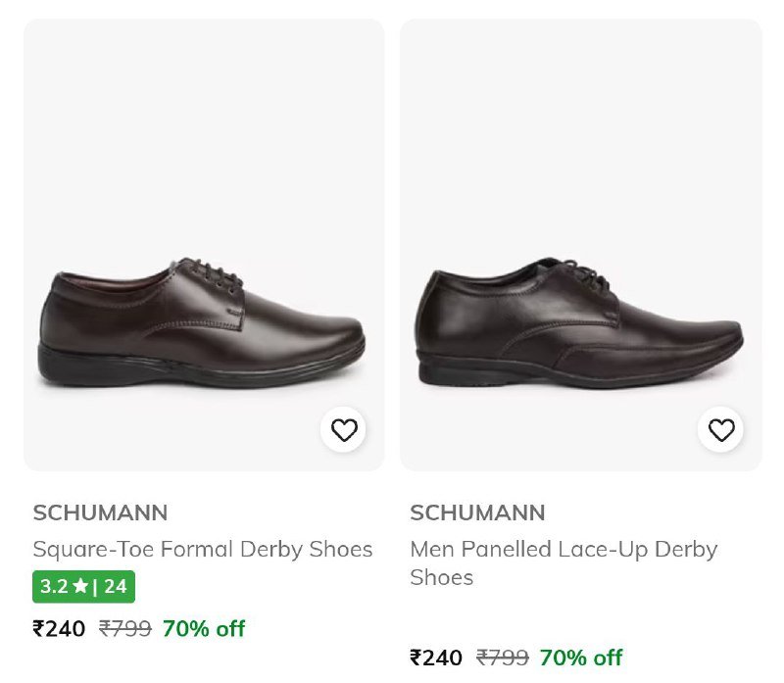Screen dimensions: 784x683
Task: Click the struck-through ₹799 under Square-Toe shoes
Action: pos(125,629)
